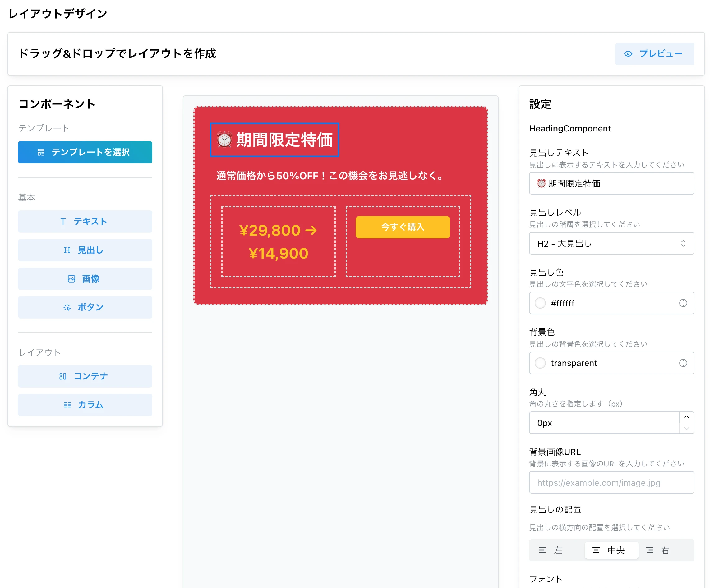Viewport: 710px width, 588px height.
Task: Decrease 角丸 value with the down stepper
Action: pyautogui.click(x=687, y=428)
